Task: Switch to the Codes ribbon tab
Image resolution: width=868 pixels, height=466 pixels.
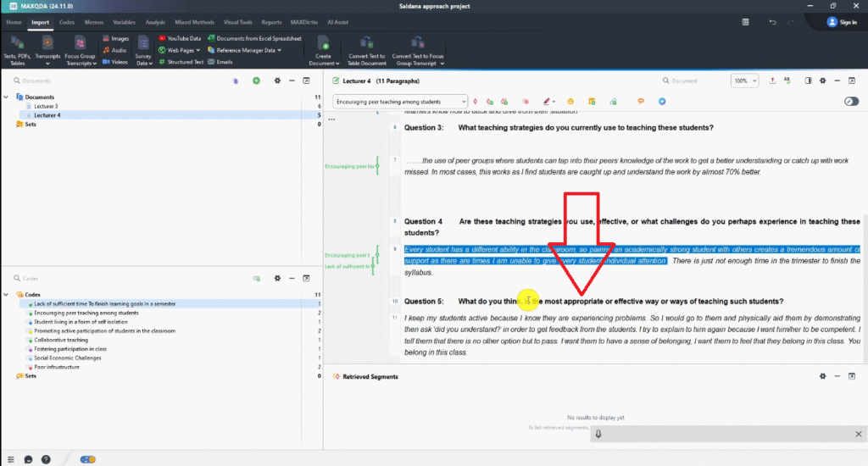Action: click(x=66, y=21)
